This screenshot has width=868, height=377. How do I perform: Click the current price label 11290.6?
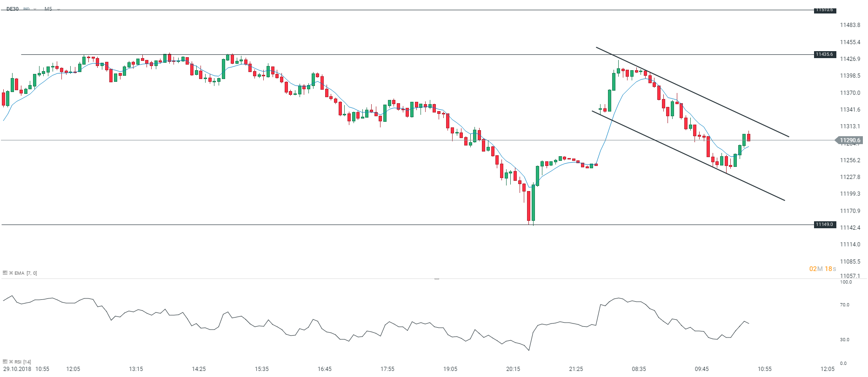(850, 140)
